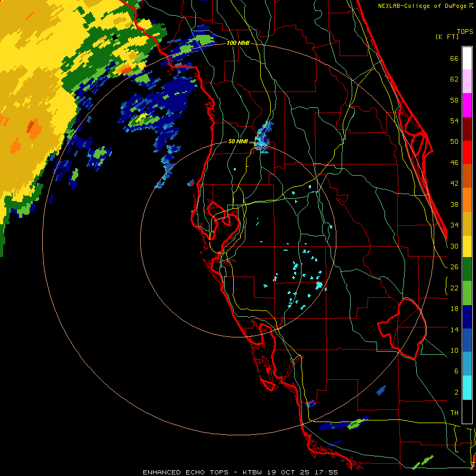Pick the dark green legend swatch
The height and width of the screenshot is (476, 476).
tap(467, 269)
